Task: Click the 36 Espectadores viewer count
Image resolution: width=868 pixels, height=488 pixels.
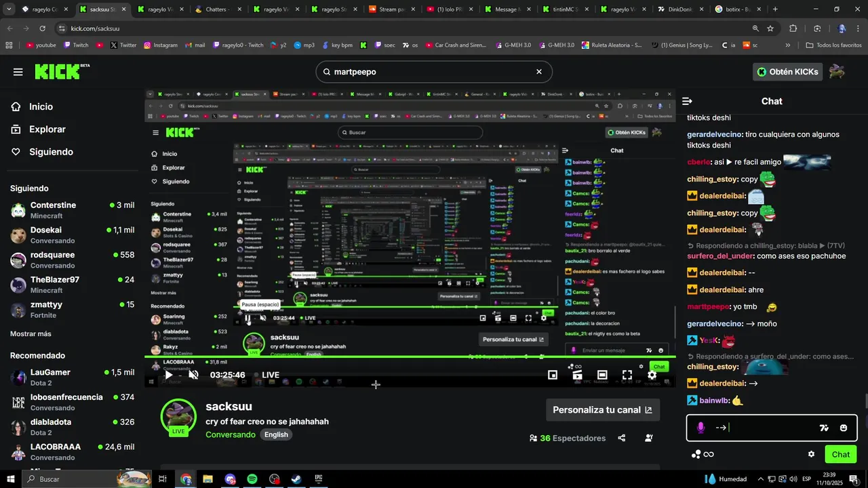Action: [x=568, y=439]
